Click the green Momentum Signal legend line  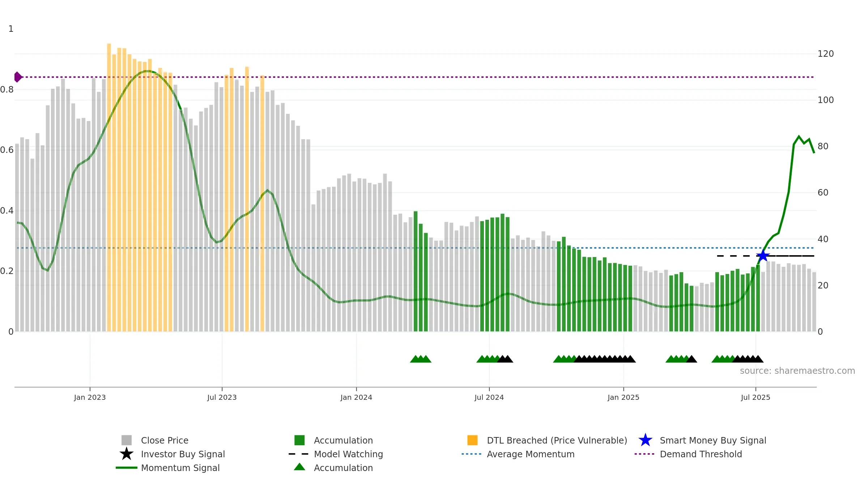coord(127,468)
